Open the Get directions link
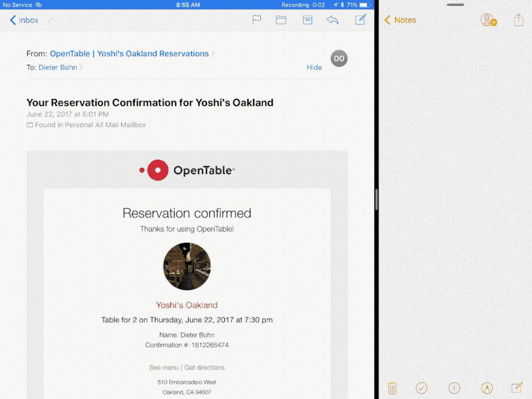The image size is (532, 399). (204, 367)
